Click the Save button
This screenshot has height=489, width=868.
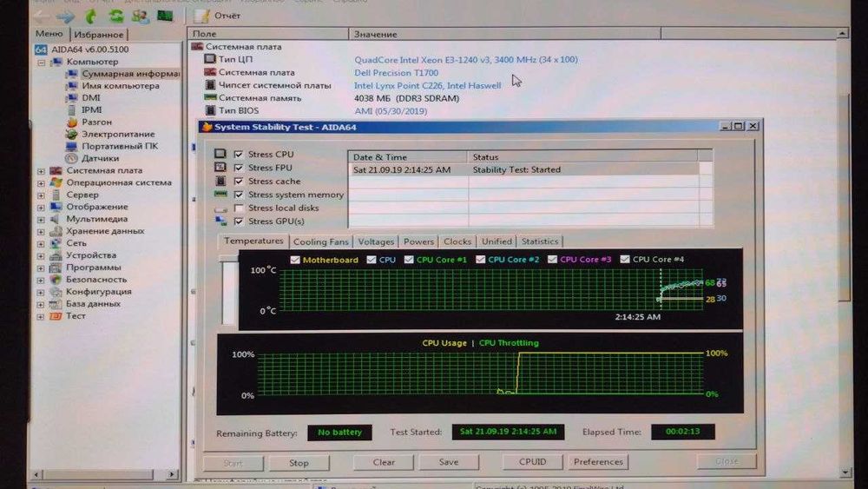449,462
